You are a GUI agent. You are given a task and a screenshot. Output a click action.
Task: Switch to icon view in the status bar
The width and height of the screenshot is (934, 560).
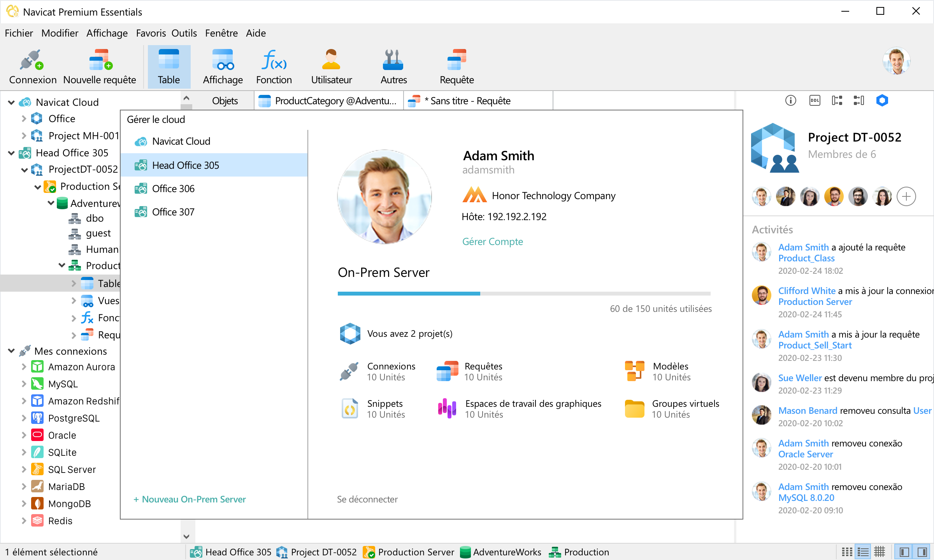click(847, 552)
